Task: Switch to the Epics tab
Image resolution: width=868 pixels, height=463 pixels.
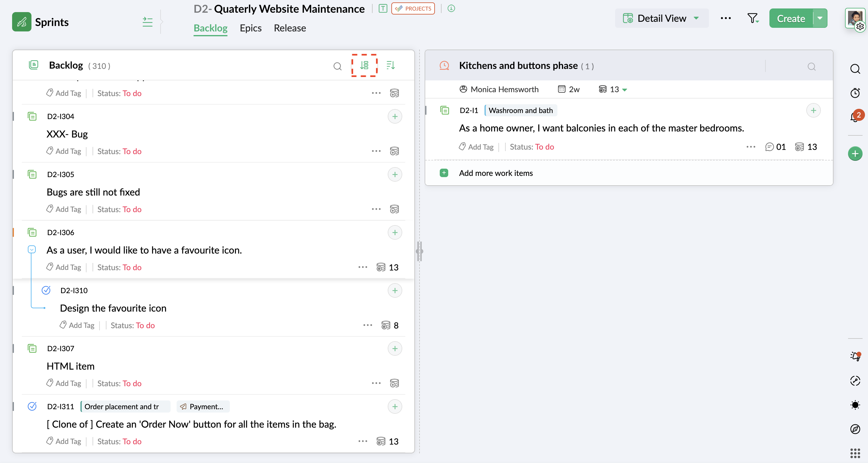Action: (x=250, y=28)
